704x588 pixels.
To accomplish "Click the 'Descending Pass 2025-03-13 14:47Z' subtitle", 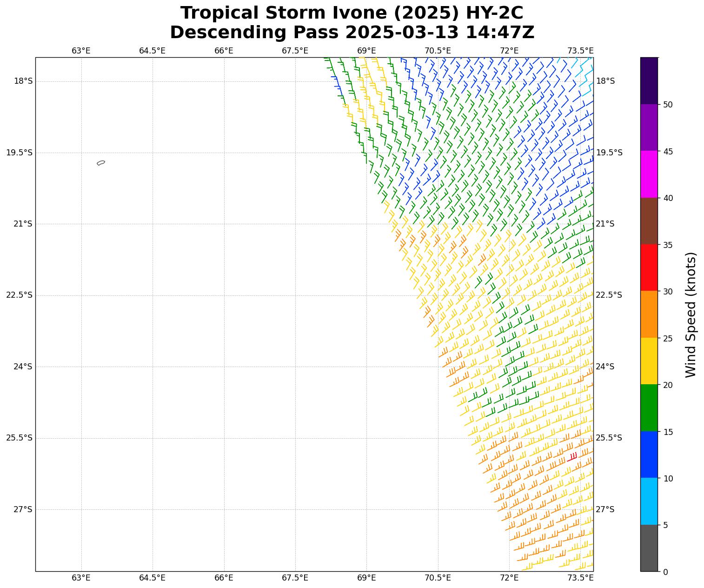I will coord(352,33).
